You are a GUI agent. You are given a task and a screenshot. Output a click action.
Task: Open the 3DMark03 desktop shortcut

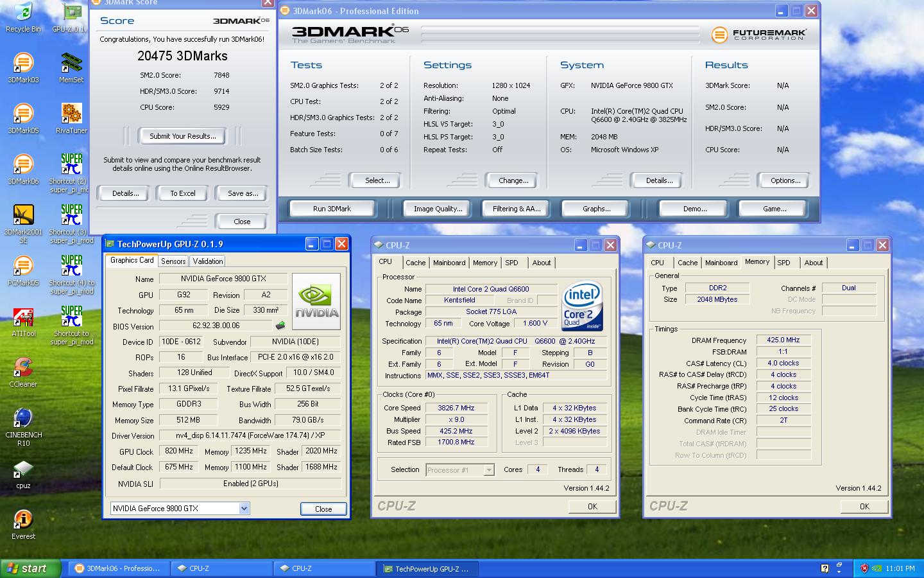pyautogui.click(x=23, y=68)
